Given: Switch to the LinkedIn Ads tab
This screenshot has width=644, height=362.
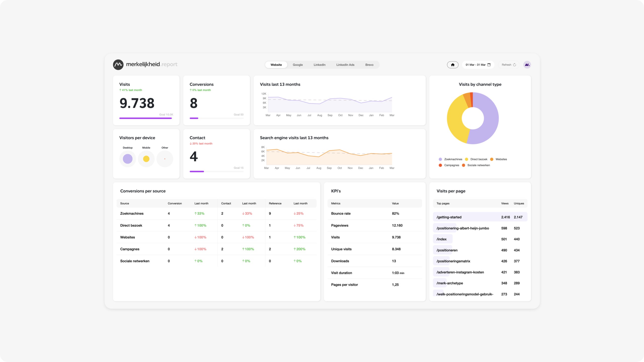Looking at the screenshot, I should (x=345, y=65).
